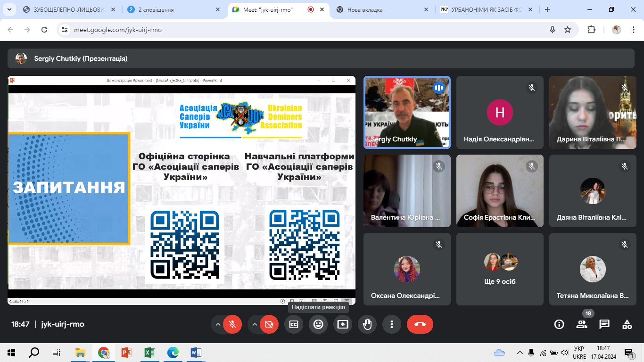Image resolution: width=644 pixels, height=362 pixels.
Task: Send a reaction with the emoji button
Action: 318,324
